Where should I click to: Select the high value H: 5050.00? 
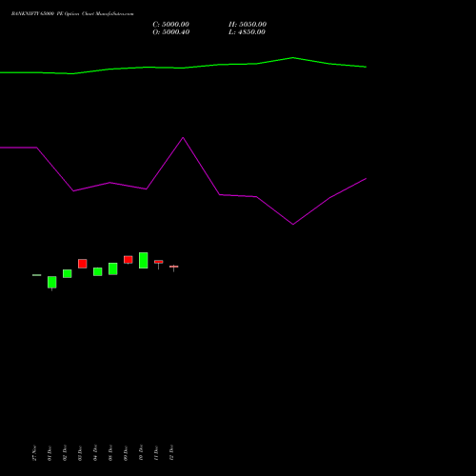coord(248,25)
